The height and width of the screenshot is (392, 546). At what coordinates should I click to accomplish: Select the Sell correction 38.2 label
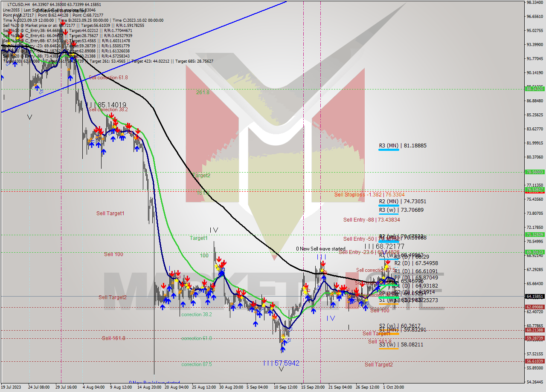point(108,110)
